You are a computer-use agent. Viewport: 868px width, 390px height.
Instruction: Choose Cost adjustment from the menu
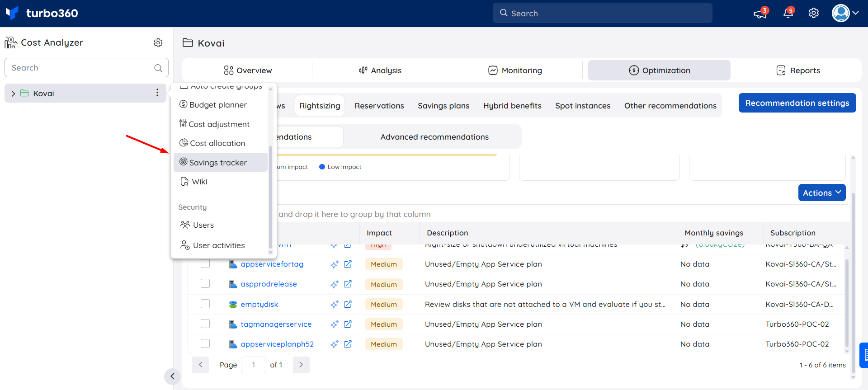(220, 124)
